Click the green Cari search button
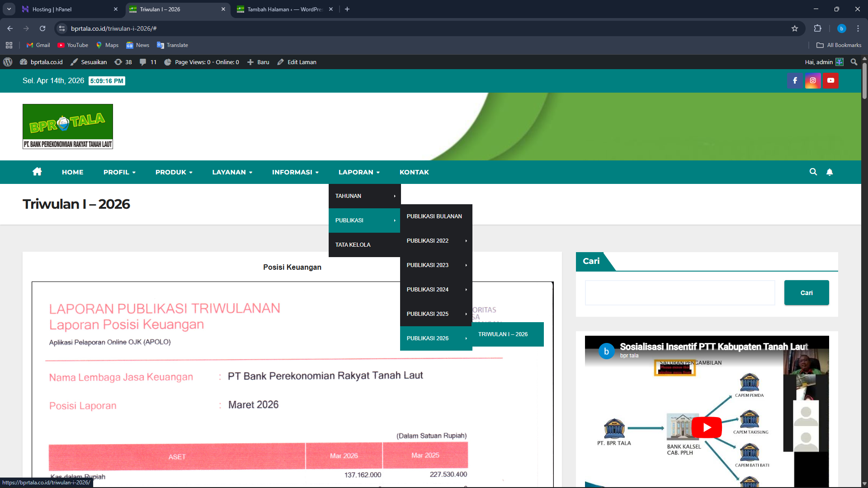 806,293
